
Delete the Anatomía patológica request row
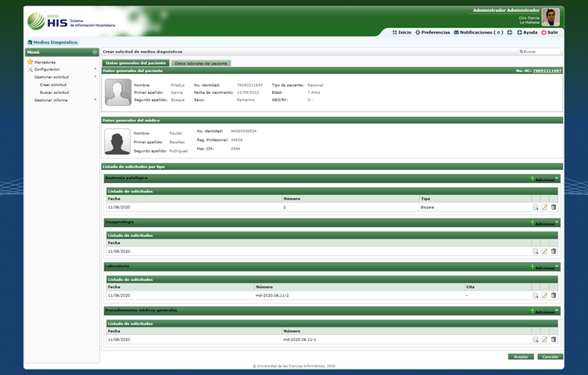click(554, 207)
